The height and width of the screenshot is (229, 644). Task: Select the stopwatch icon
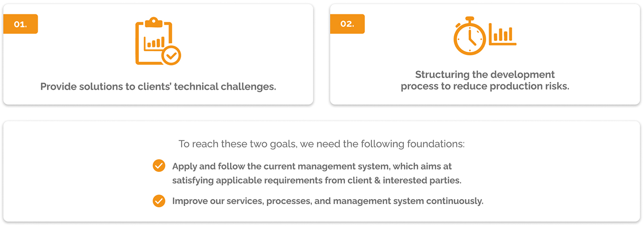pyautogui.click(x=470, y=37)
